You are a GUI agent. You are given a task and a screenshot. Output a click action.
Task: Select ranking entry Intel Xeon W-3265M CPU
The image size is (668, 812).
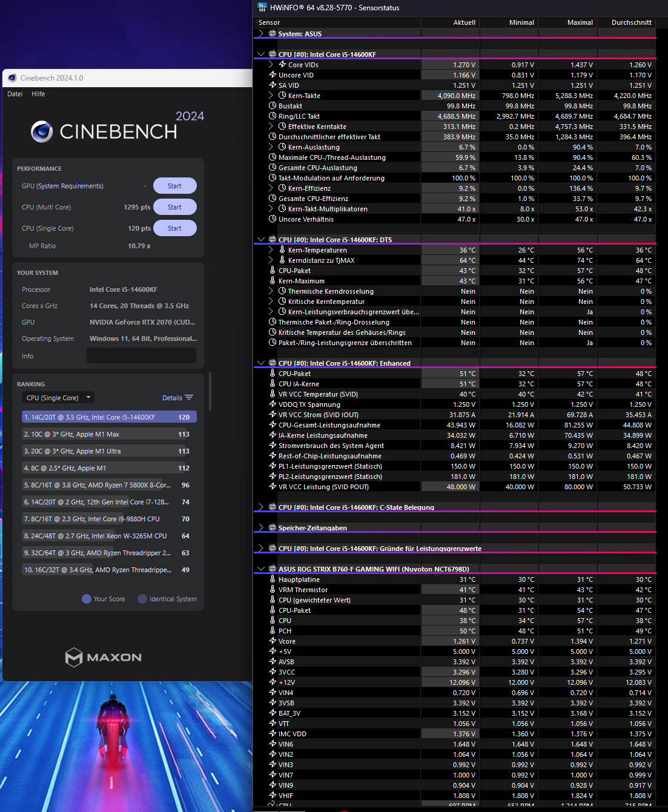click(109, 536)
